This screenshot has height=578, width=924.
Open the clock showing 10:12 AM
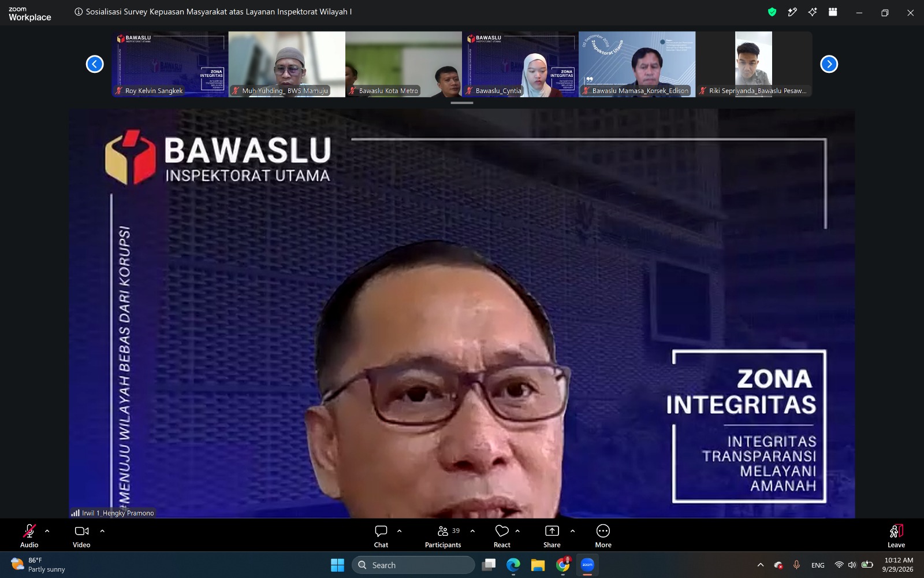[899, 565]
